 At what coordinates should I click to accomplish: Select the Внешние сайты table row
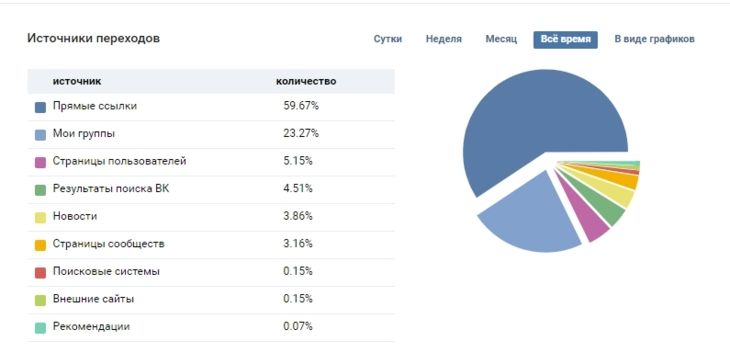pyautogui.click(x=211, y=299)
